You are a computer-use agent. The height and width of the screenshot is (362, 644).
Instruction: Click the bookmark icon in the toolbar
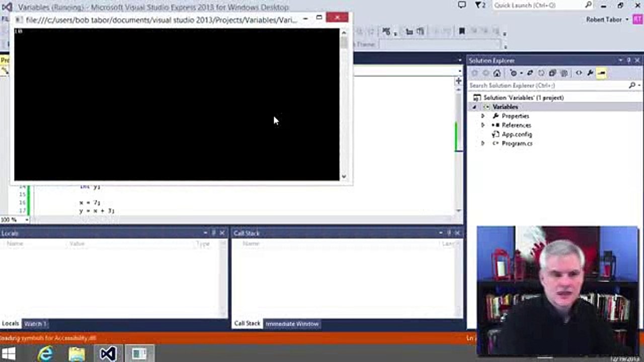[461, 31]
